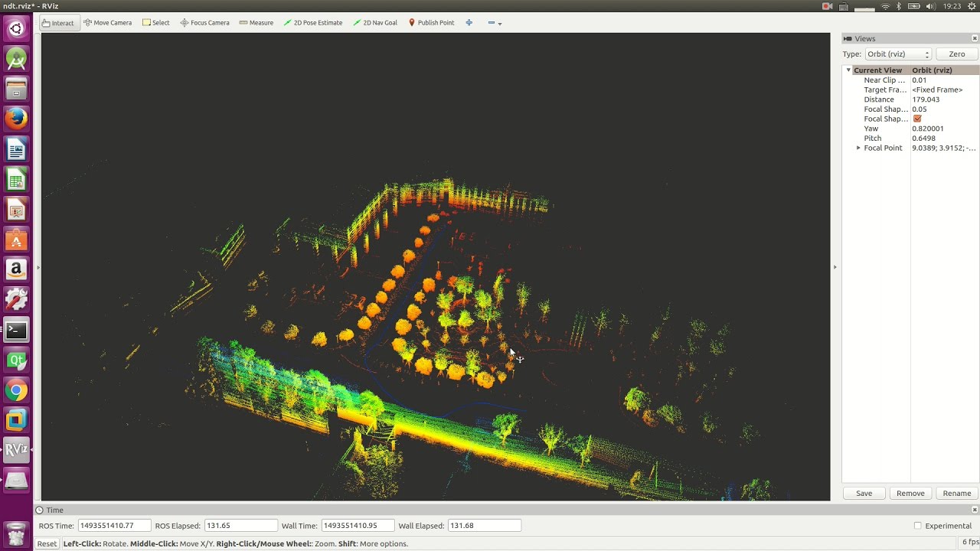Open Ubuntu Software Center
980x551 pixels.
tap(16, 240)
